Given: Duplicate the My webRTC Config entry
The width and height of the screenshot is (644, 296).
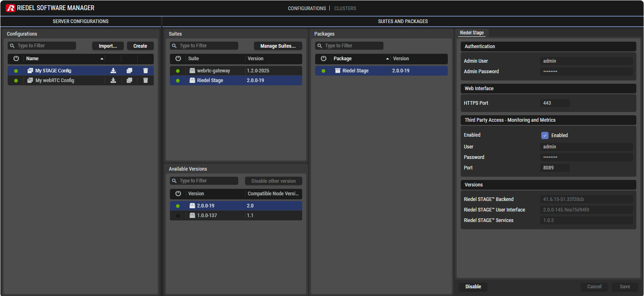Looking at the screenshot, I should [129, 80].
